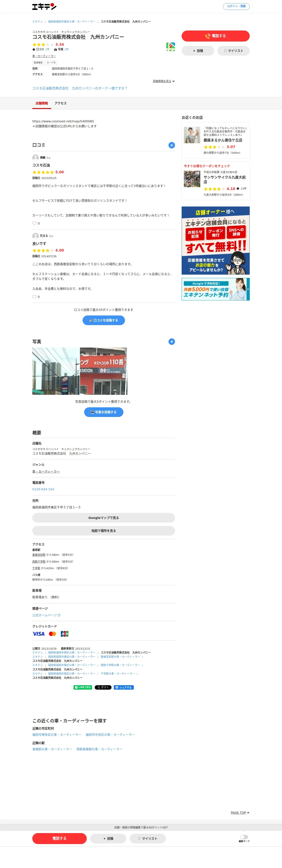
Task: Open 香椎宮前駅 station link
Action: pos(39,555)
